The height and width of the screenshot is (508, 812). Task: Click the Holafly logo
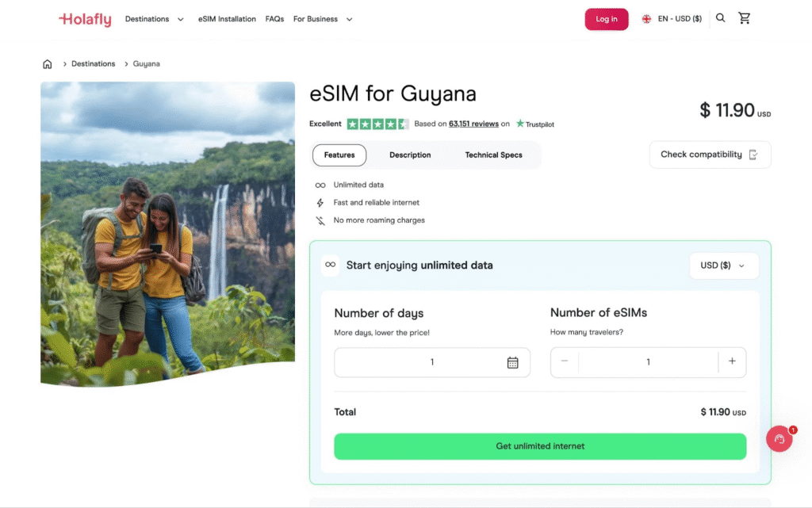(x=84, y=19)
